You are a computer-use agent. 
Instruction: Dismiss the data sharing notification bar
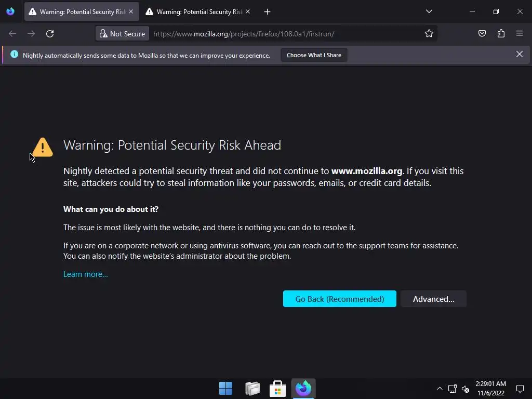[519, 54]
